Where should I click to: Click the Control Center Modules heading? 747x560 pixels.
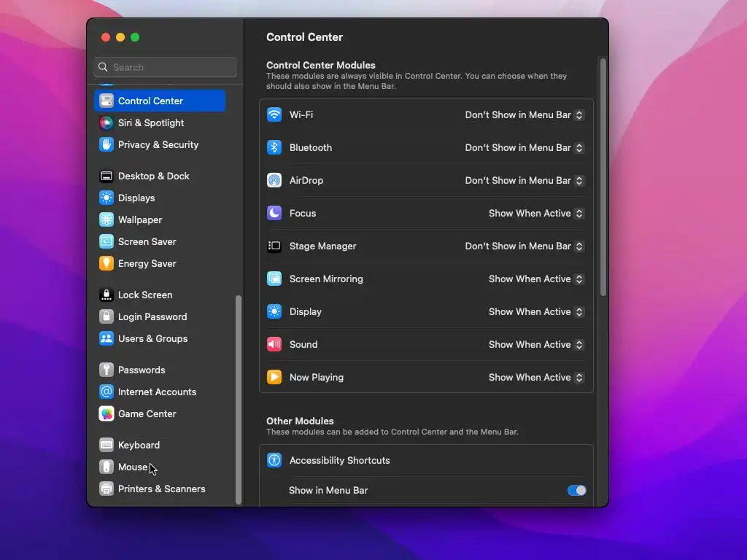click(x=321, y=65)
